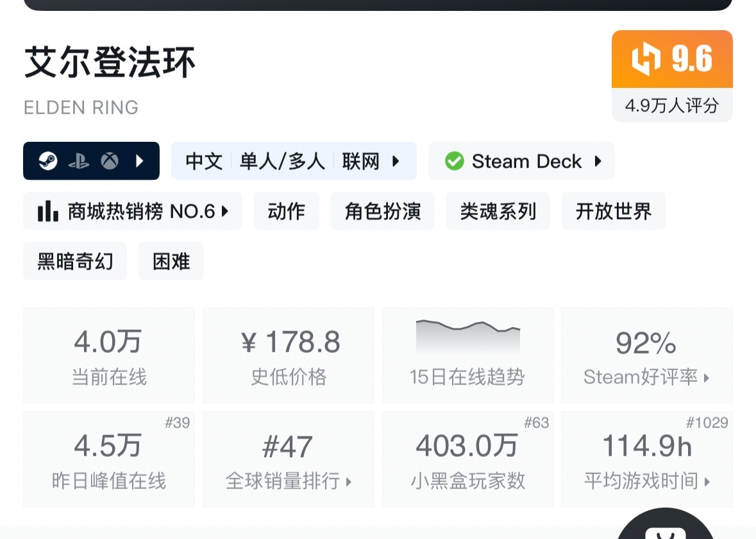Click the Xbox platform icon
The image size is (756, 539).
(x=110, y=160)
